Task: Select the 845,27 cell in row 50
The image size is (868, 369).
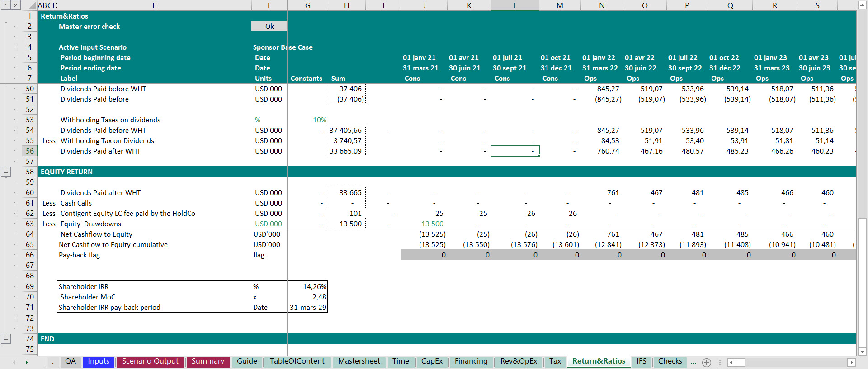Action: coord(608,89)
